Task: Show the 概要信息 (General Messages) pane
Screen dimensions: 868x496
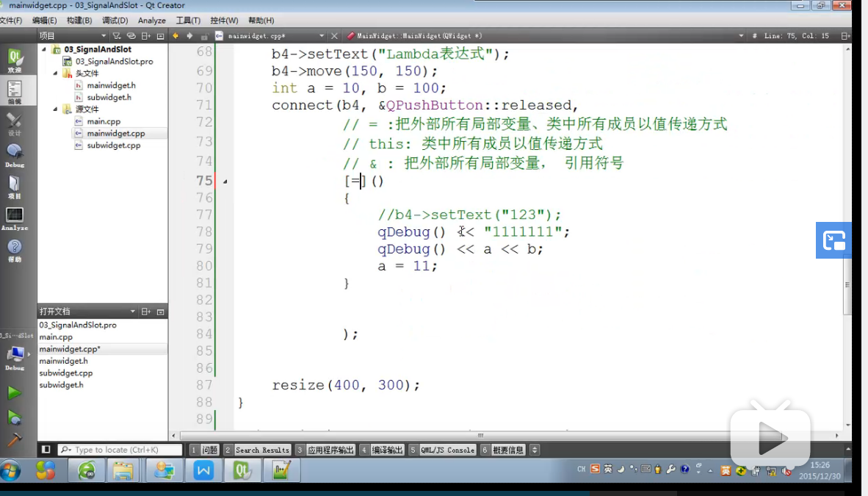Action: coord(502,450)
